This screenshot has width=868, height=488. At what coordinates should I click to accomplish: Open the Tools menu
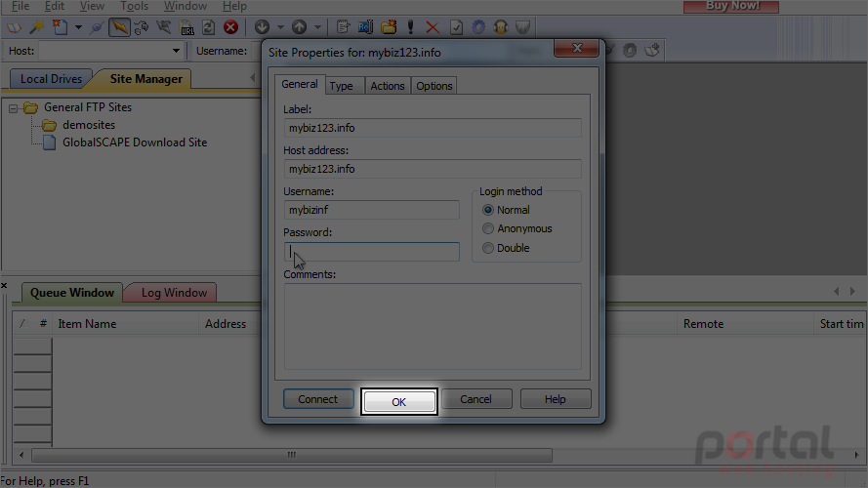134,6
